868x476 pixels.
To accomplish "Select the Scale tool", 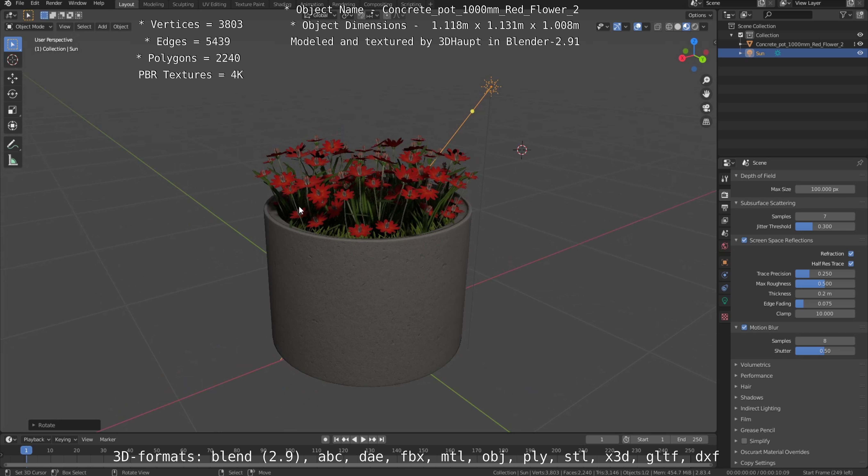I will [13, 110].
